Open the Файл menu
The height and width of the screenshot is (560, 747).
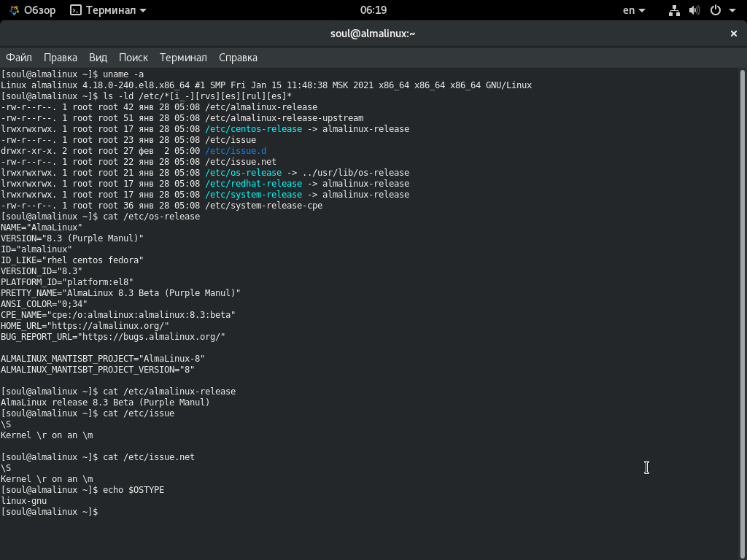coord(19,58)
